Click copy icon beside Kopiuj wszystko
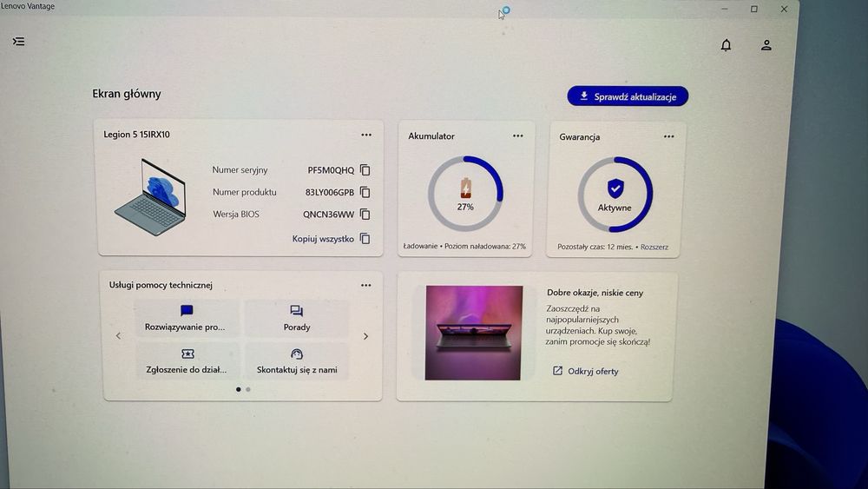Screen dimensions: 868x489 pos(365,239)
